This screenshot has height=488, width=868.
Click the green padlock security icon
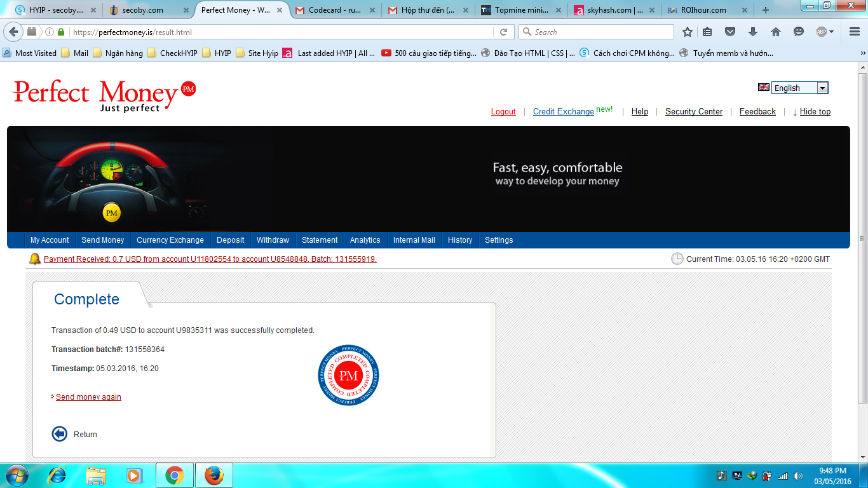[61, 32]
